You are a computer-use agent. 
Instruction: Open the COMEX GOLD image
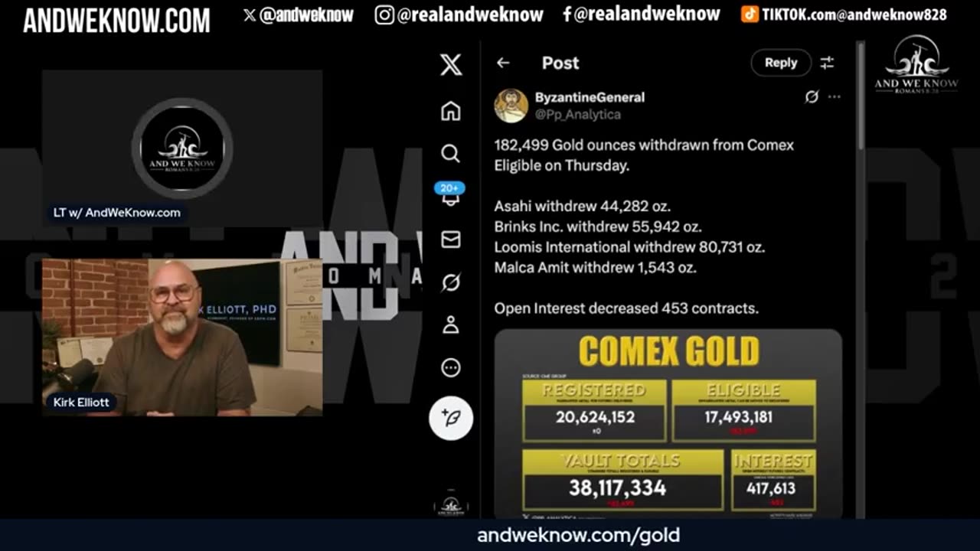pos(668,424)
